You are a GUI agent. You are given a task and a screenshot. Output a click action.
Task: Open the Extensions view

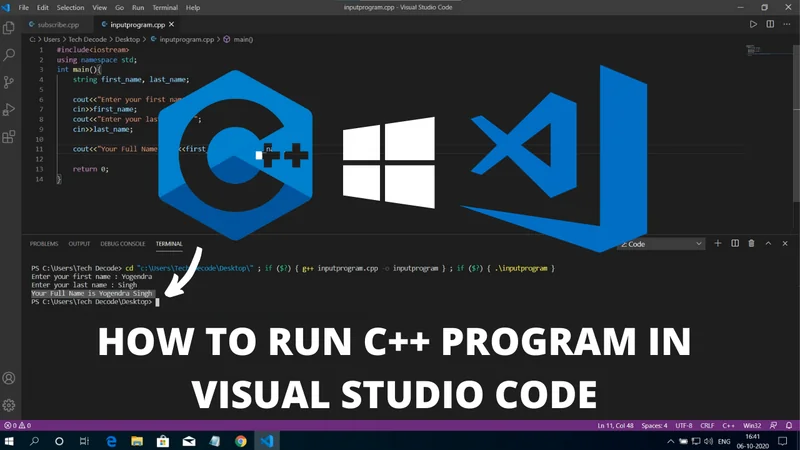coord(10,137)
